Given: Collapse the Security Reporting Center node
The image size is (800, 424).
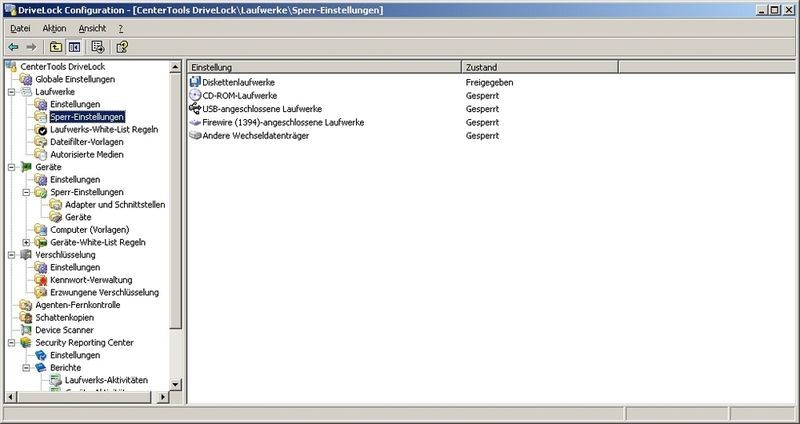Looking at the screenshot, I should click(x=11, y=343).
